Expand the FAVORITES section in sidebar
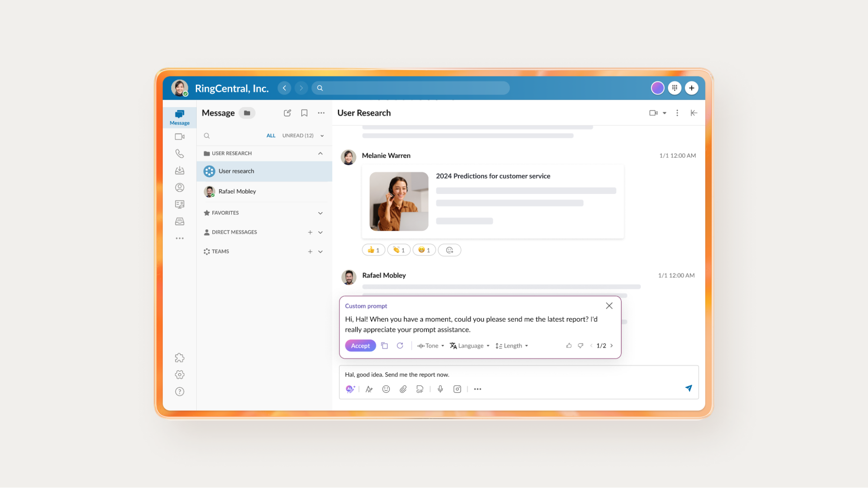This screenshot has height=488, width=868. tap(321, 212)
